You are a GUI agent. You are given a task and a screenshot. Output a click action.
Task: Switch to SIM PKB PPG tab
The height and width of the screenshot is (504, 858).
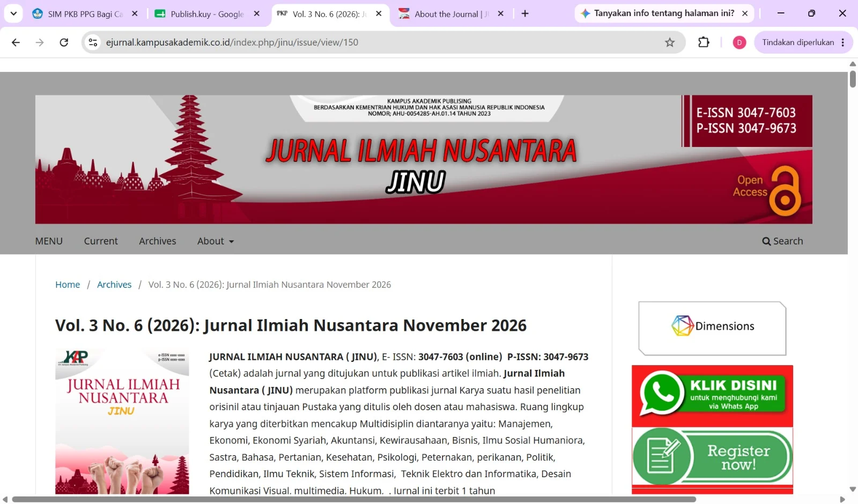click(x=85, y=14)
